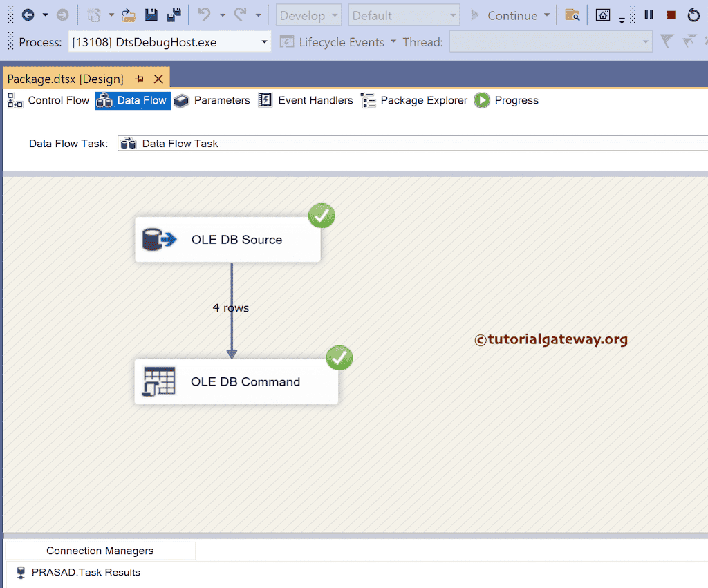Screen dimensions: 708x588
Task: Click the Restart debugging icon
Action: click(693, 14)
